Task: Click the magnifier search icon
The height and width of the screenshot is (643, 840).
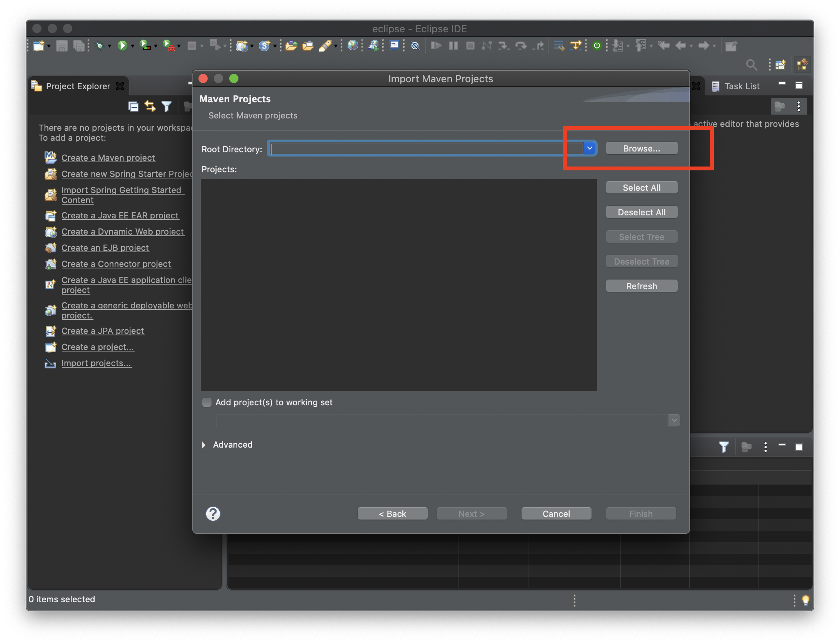Action: pyautogui.click(x=751, y=65)
